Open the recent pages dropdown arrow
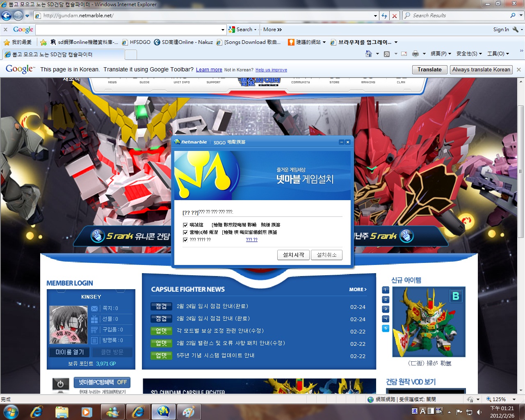The width and height of the screenshot is (525, 420). 27,16
